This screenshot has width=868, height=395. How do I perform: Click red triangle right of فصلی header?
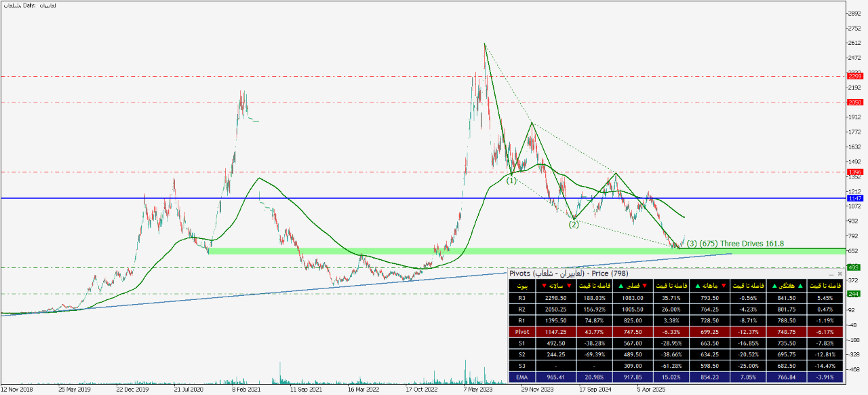point(644,286)
